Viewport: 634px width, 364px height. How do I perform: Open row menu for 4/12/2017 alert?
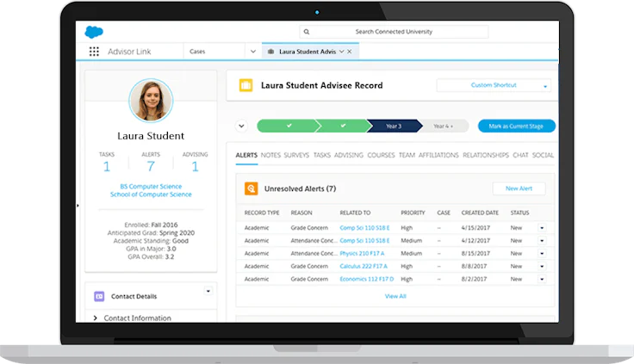point(542,241)
